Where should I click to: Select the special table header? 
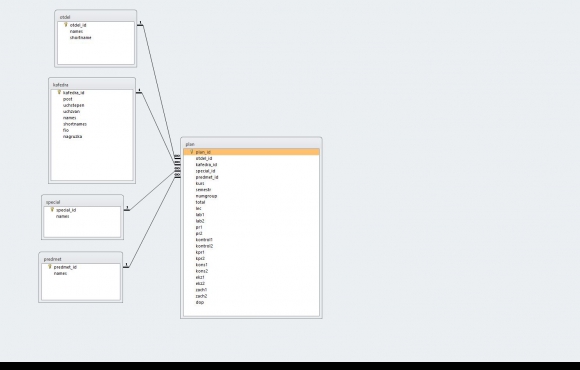coord(82,202)
